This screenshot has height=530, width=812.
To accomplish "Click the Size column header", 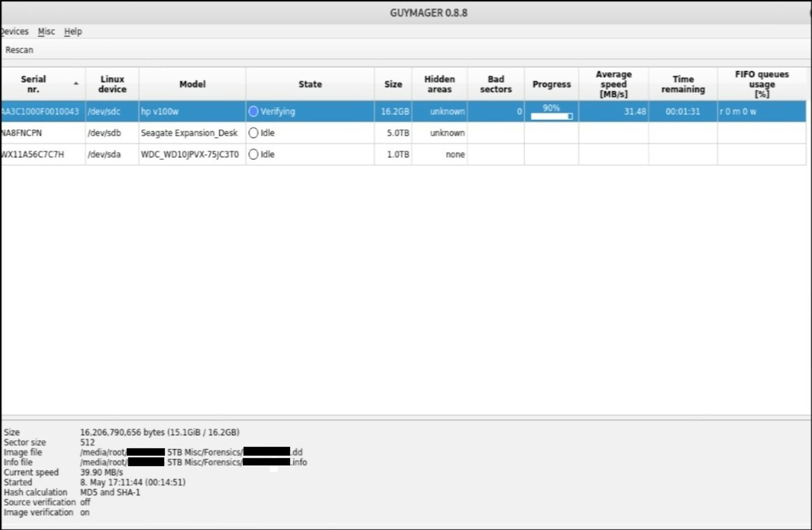I will tap(393, 84).
